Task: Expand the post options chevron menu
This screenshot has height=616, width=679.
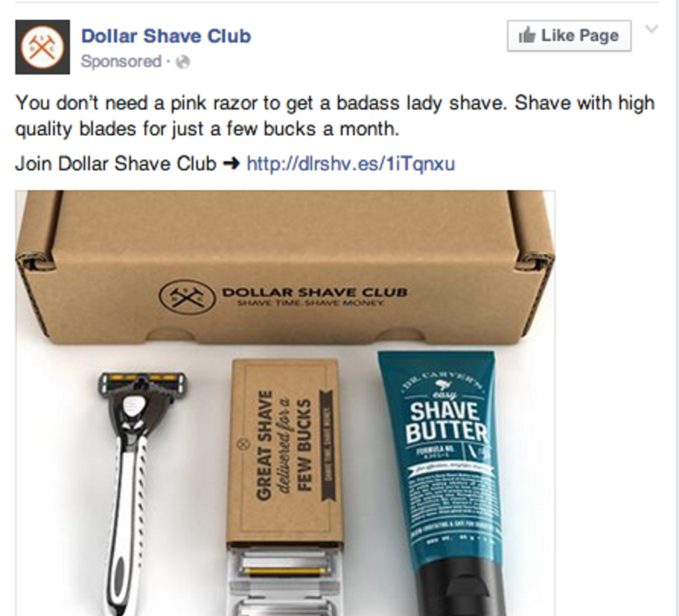Action: (651, 29)
